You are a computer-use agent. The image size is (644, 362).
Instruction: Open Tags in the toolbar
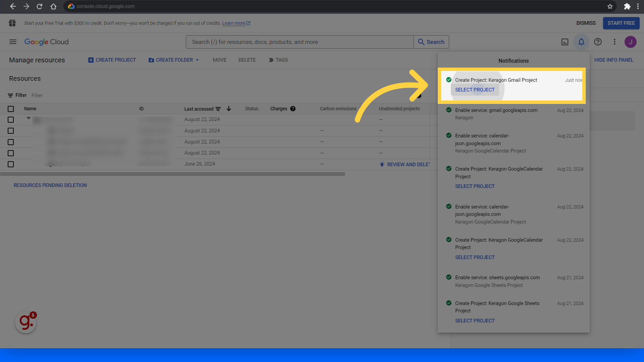[x=278, y=60]
